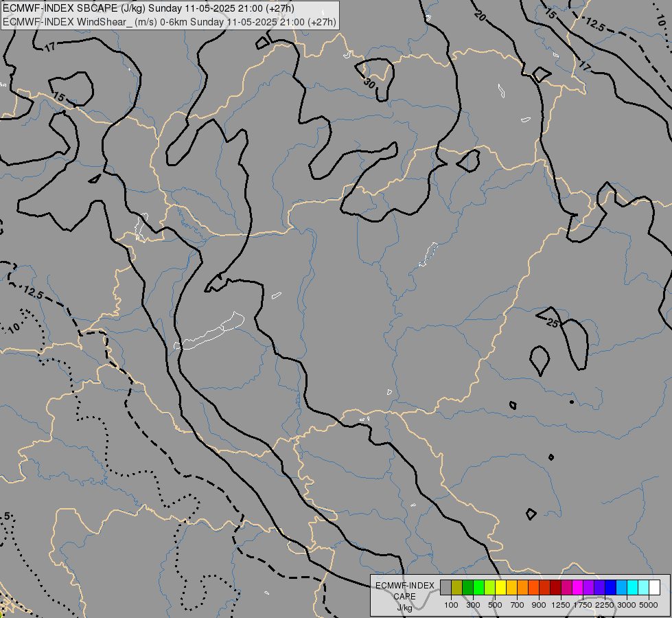Viewport: 672px width, 618px height.
Task: Click the 2250 legend tick label
Action: pos(605,605)
